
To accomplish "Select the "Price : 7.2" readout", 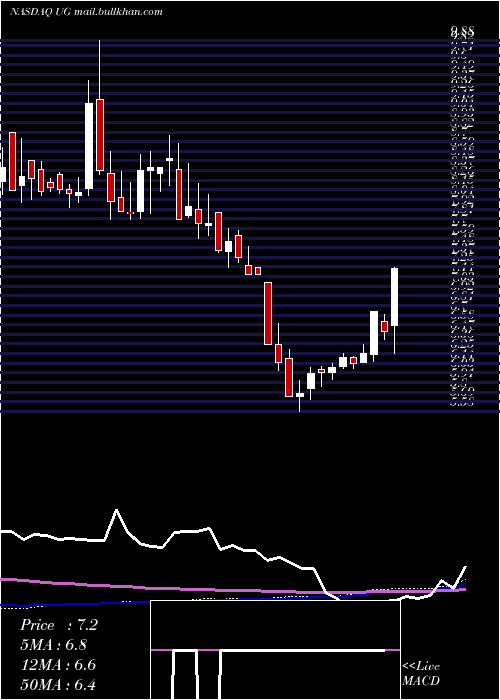I will 58,625.
